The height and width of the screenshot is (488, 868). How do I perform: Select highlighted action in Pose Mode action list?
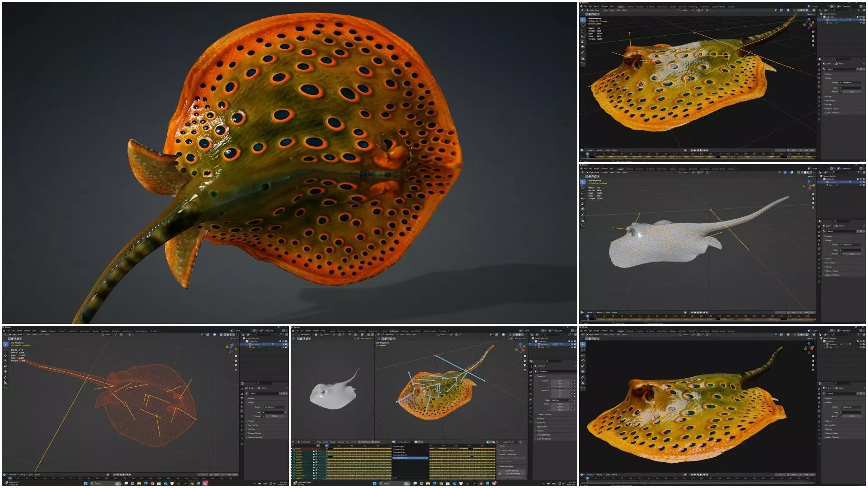click(x=410, y=458)
